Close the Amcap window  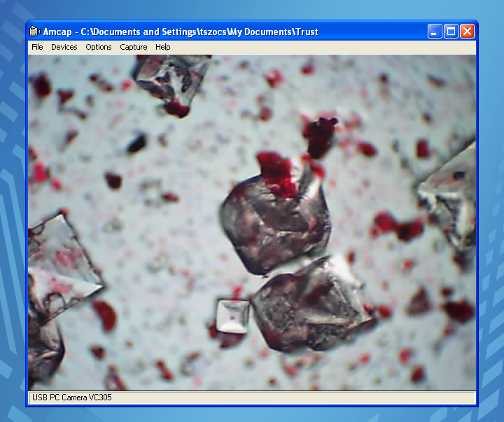(467, 31)
